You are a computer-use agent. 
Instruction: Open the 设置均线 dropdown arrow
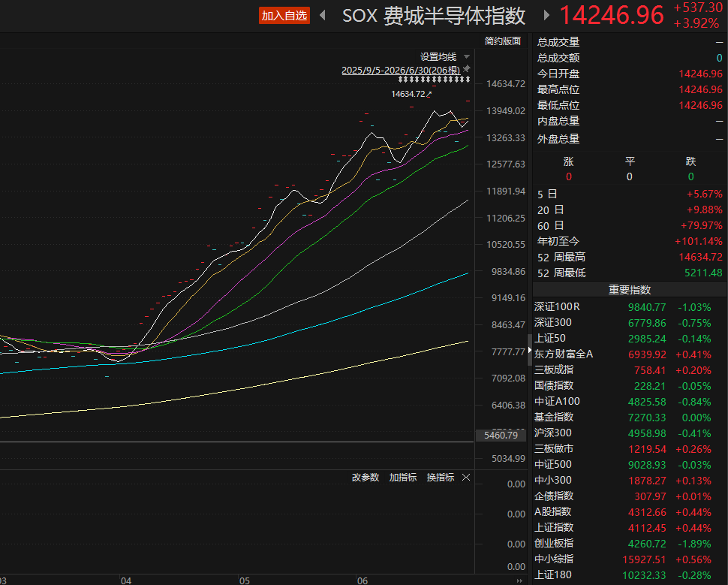click(x=467, y=56)
